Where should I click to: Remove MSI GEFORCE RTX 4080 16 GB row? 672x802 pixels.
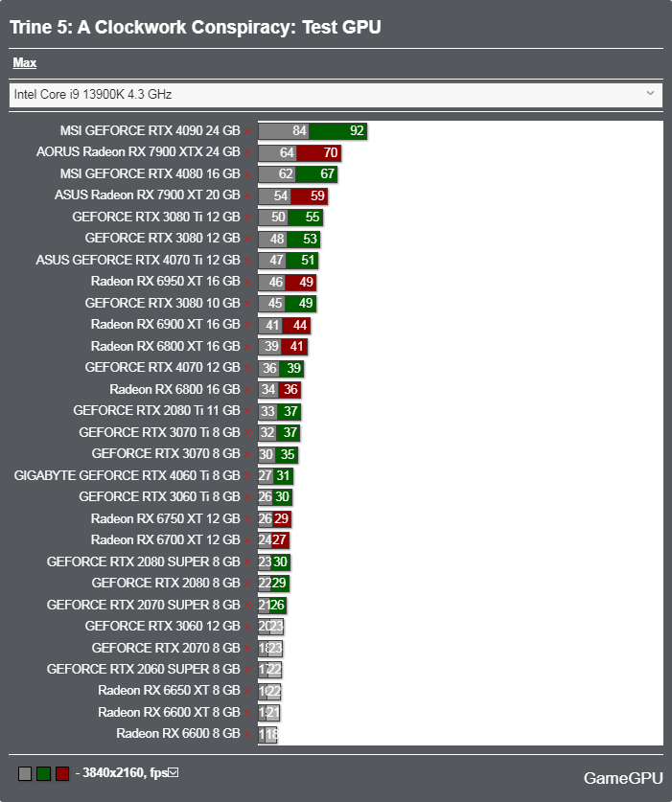[x=247, y=174]
